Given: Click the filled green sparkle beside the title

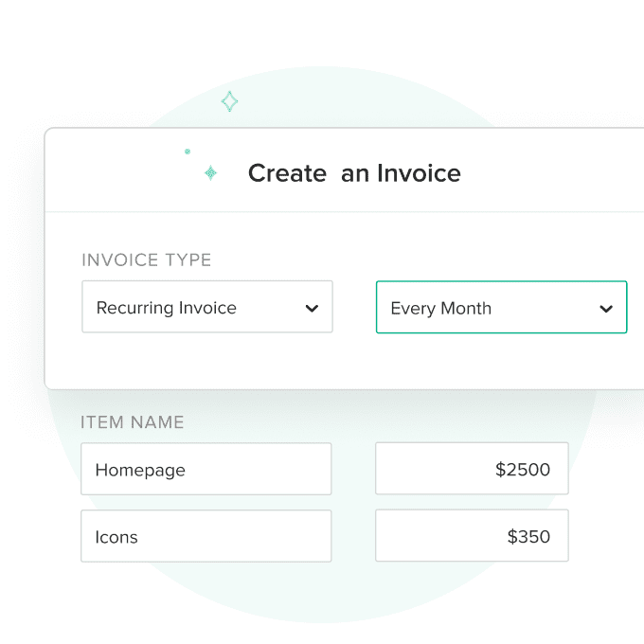Looking at the screenshot, I should coord(210,172).
